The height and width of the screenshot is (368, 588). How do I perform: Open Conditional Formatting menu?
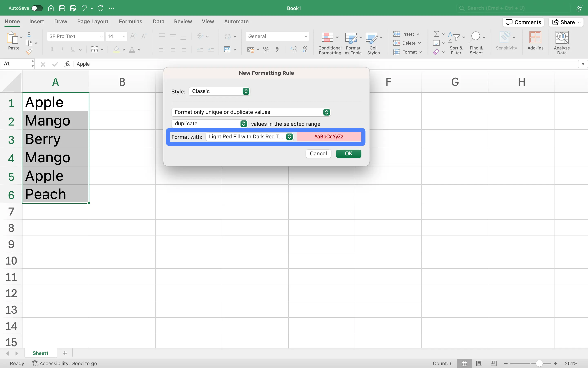[x=330, y=43]
